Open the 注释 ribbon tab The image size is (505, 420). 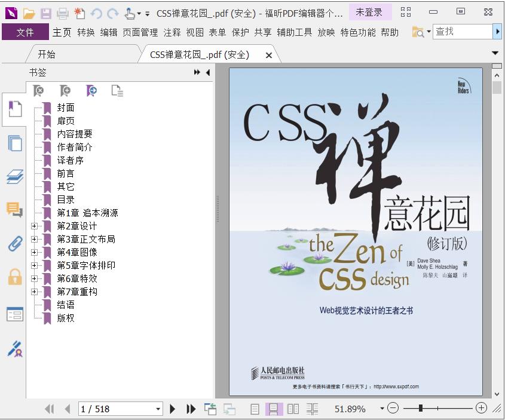coord(172,32)
